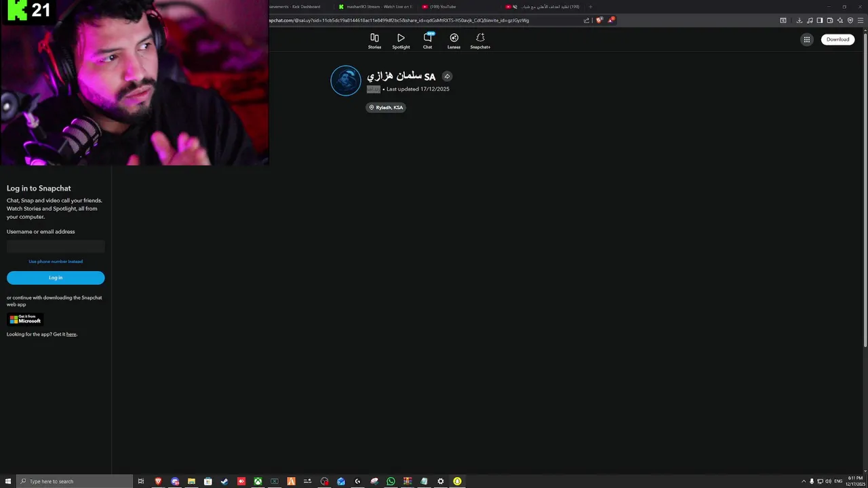Click Use phone number instead link
This screenshot has width=868, height=488.
coord(56,262)
